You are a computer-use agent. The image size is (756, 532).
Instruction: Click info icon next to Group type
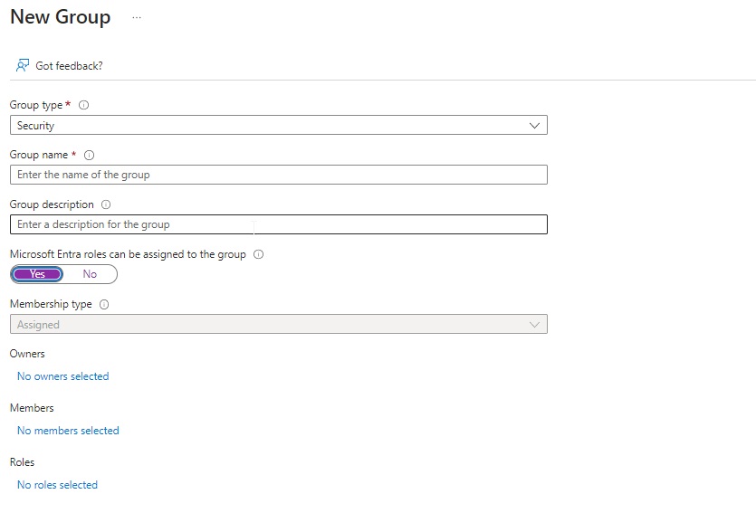pyautogui.click(x=84, y=105)
